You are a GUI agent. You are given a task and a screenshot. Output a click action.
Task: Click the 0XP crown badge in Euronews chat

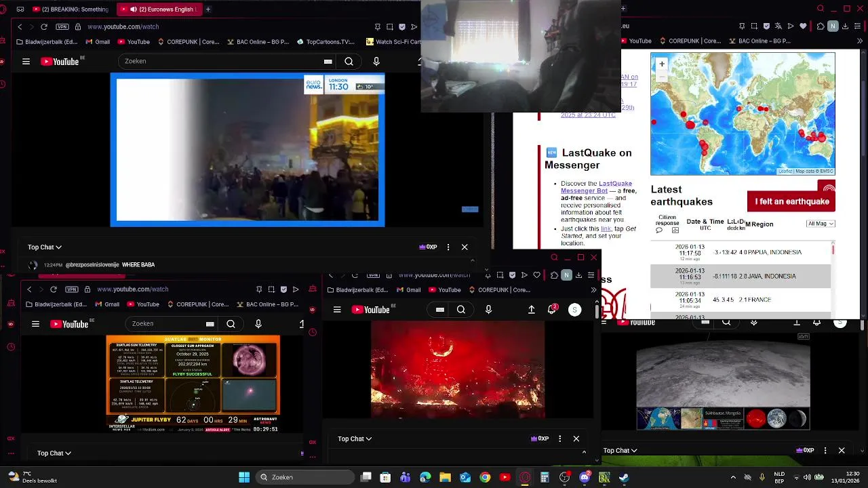[x=428, y=247]
